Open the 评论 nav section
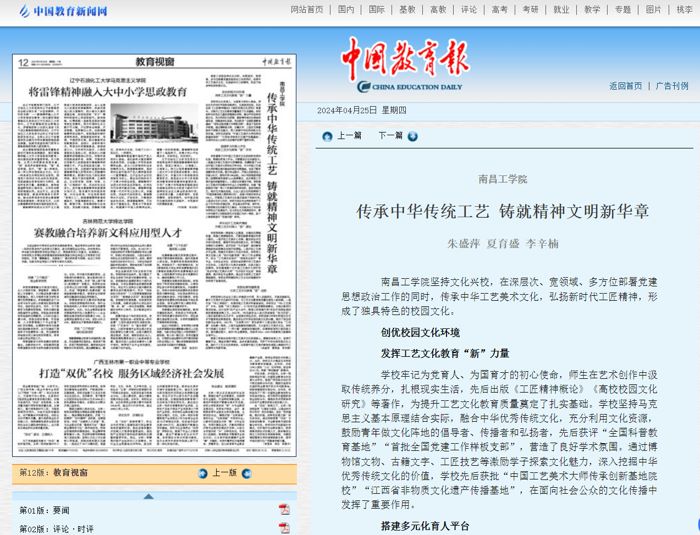Viewport: 700px width, 535px height. click(x=469, y=9)
